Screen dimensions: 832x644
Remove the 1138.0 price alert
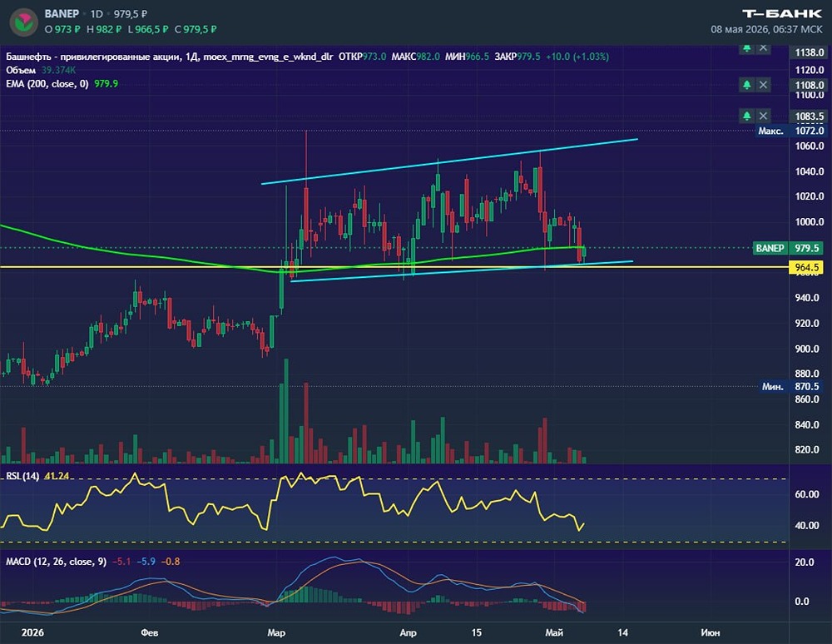[x=763, y=48]
